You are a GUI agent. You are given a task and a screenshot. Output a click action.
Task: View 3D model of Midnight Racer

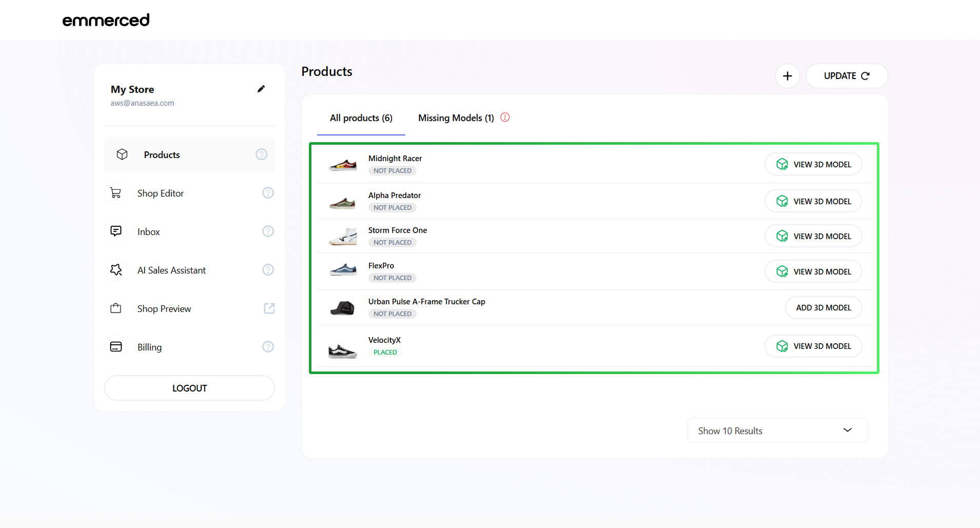[813, 164]
